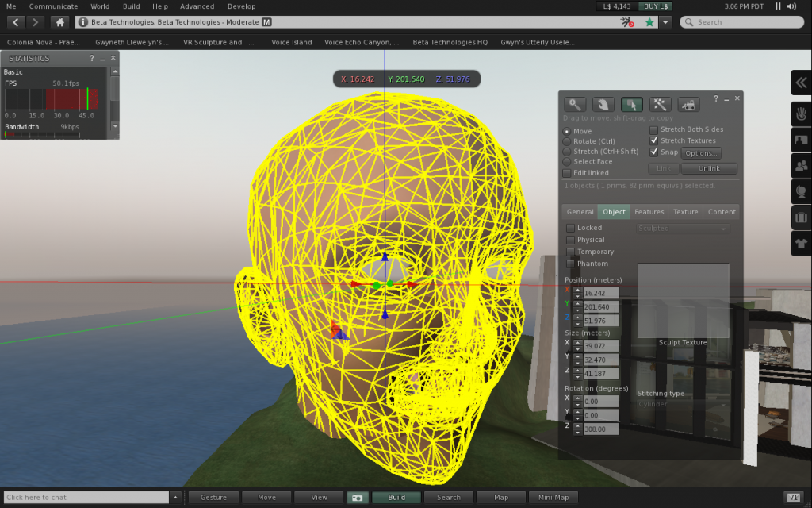Open the My Profile sidebar tab
812x508 pixels.
[x=801, y=140]
